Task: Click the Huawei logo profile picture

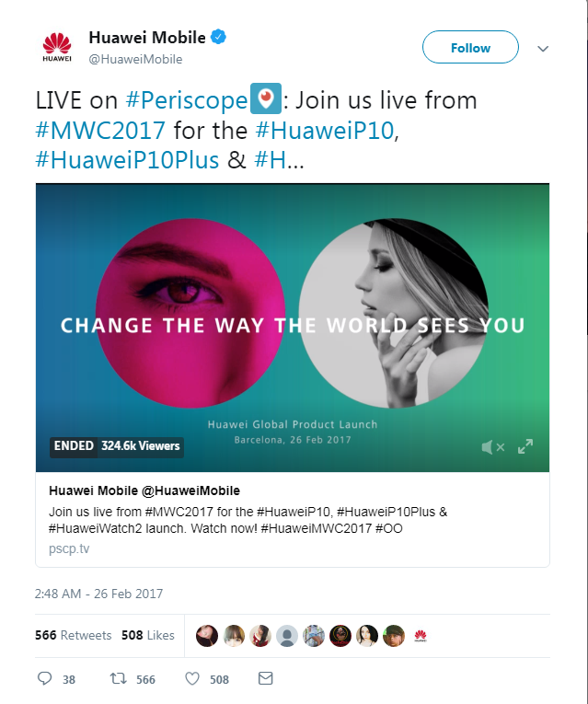Action: pyautogui.click(x=57, y=47)
